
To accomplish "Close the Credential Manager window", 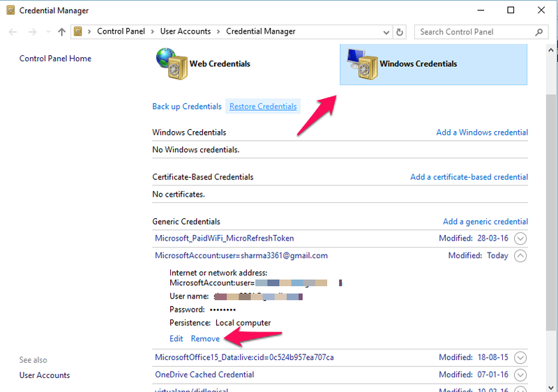I will [x=541, y=10].
